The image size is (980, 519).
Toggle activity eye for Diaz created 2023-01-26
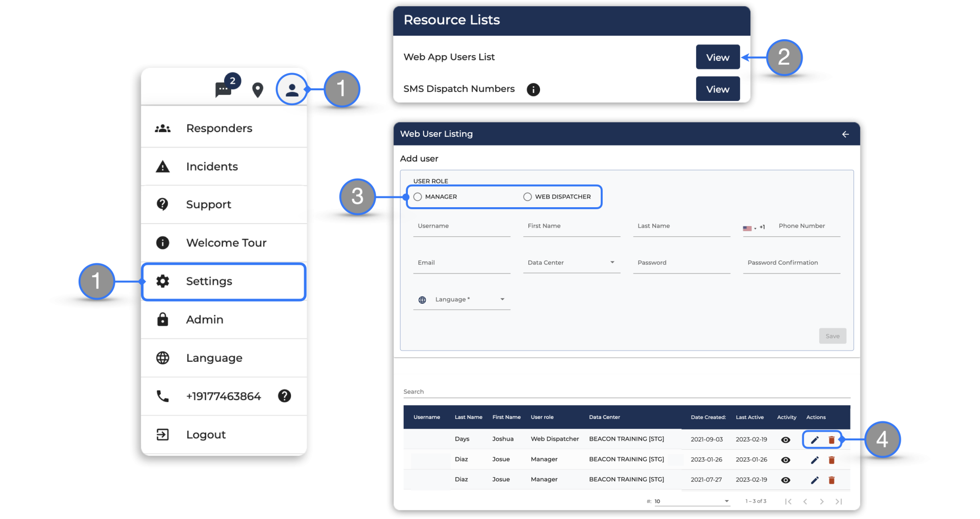tap(786, 460)
